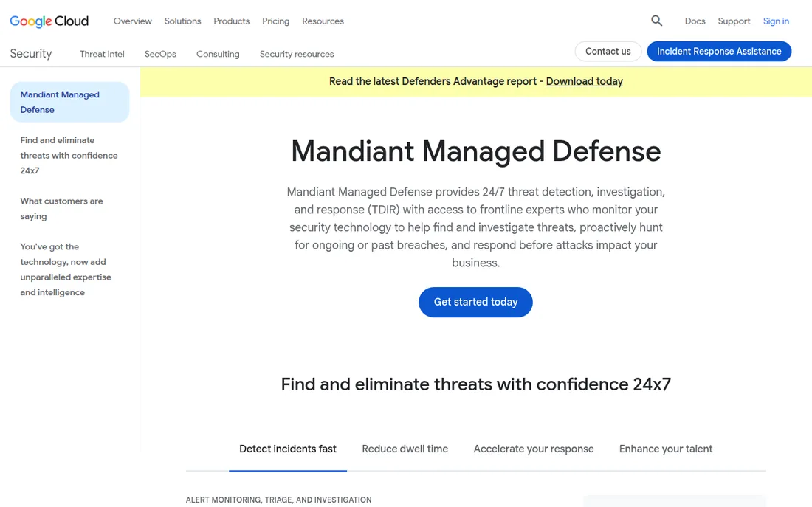Click the Contact us button
812x507 pixels.
pyautogui.click(x=608, y=51)
